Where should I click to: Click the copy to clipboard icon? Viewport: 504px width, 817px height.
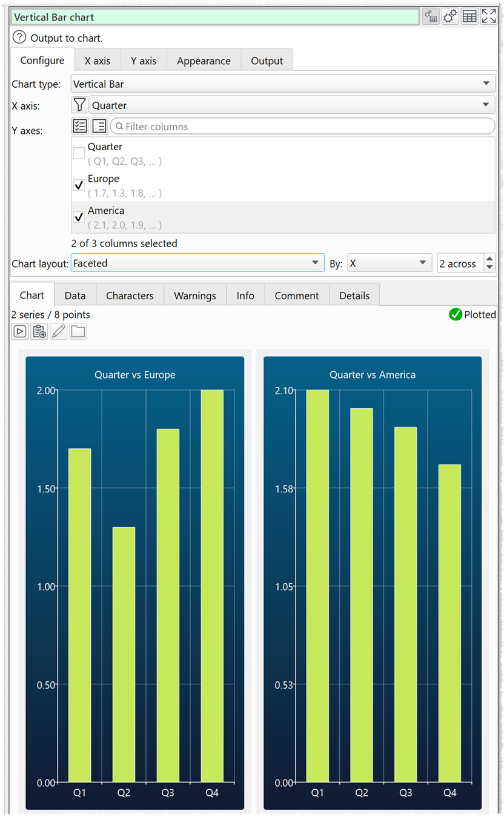click(39, 331)
